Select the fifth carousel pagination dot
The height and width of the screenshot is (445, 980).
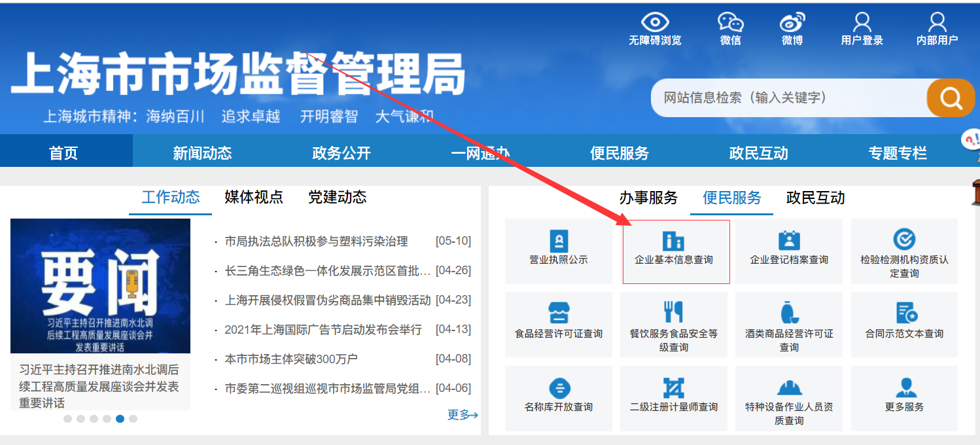point(120,417)
